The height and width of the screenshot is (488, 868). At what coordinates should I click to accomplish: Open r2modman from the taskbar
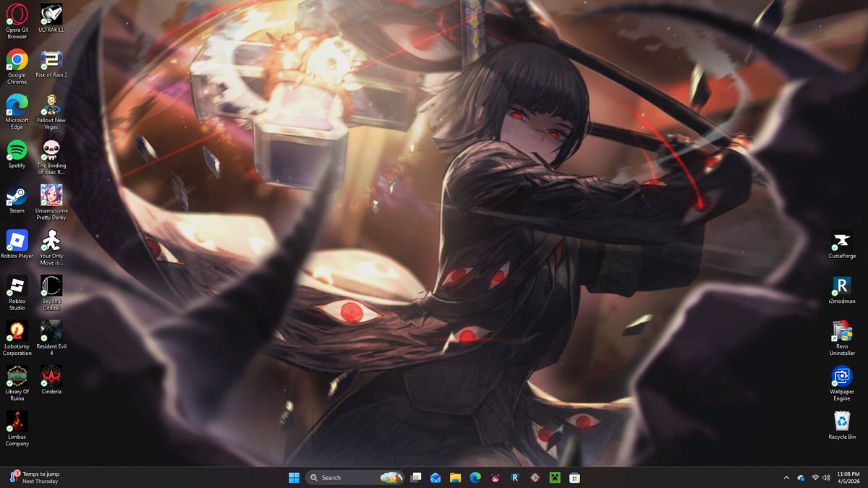515,477
